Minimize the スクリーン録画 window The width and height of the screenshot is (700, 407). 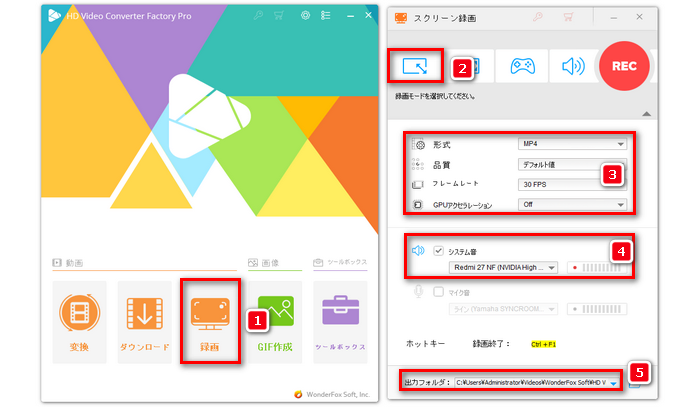click(x=614, y=17)
